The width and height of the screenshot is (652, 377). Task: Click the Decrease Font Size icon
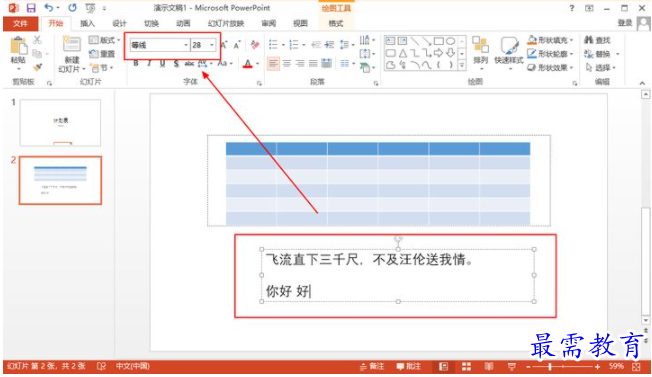point(237,45)
